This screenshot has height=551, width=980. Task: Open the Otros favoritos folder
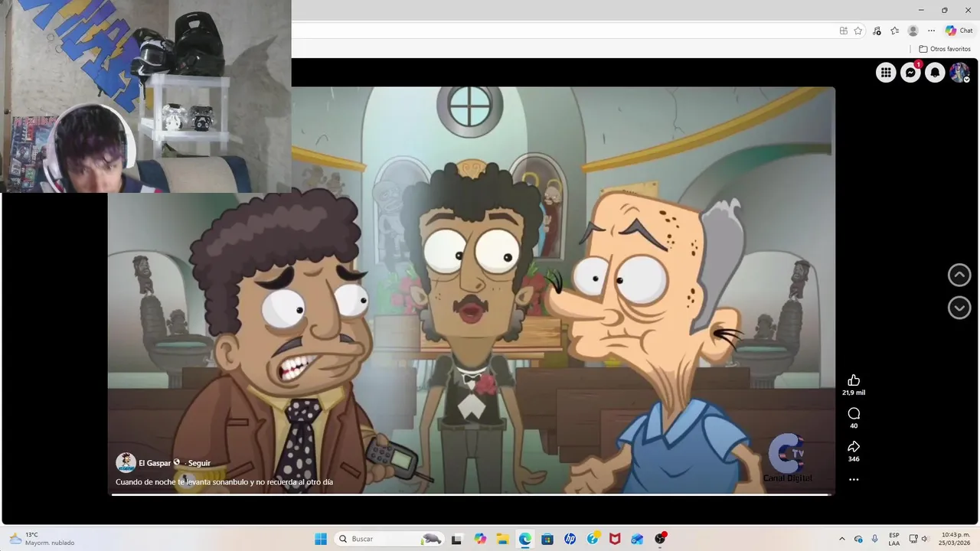click(x=945, y=49)
